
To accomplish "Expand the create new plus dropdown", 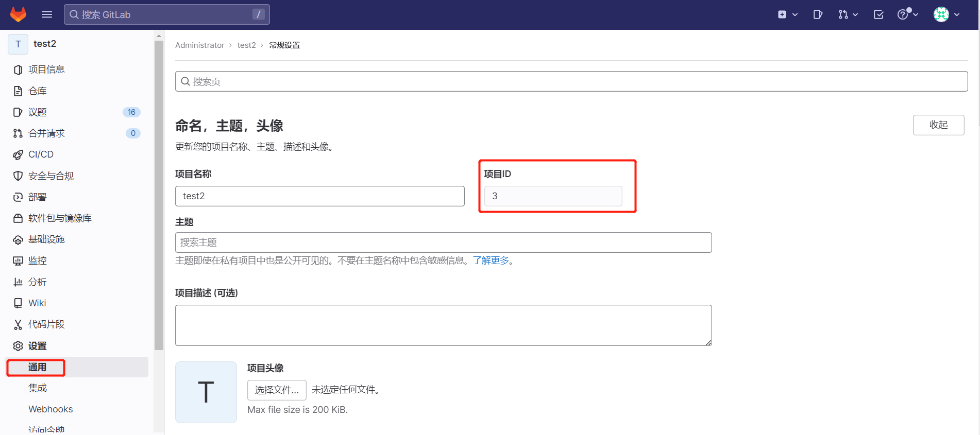I will point(787,14).
